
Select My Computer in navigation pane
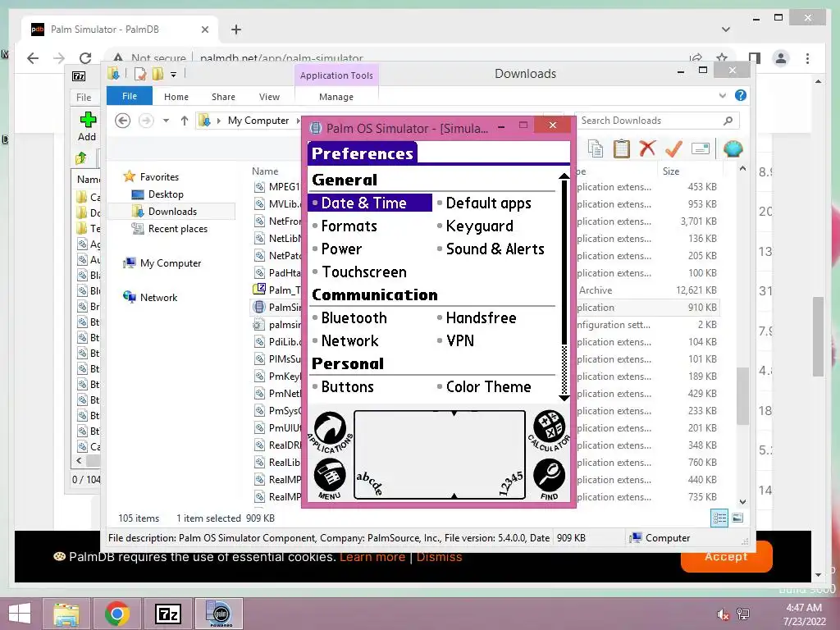point(171,263)
